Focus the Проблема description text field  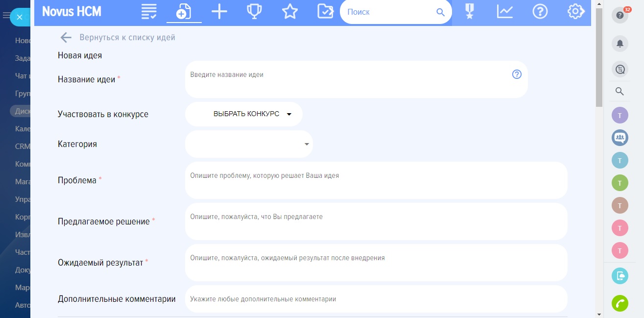(376, 180)
